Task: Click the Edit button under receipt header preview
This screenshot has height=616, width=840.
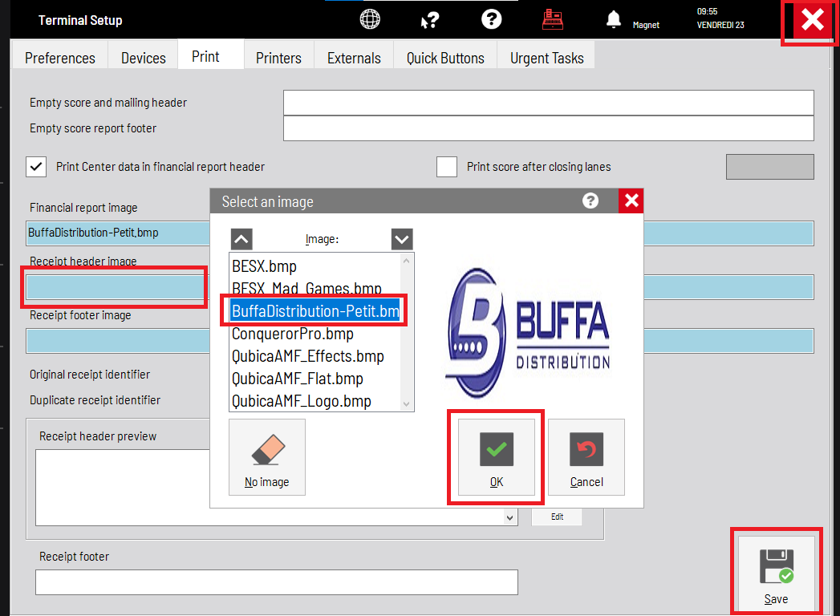Action: click(x=557, y=517)
